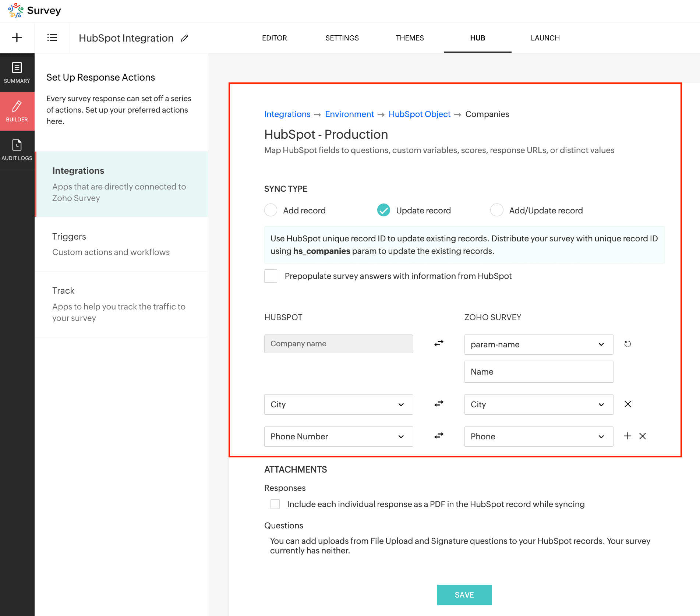
Task: Select the Update record sync type
Action: pos(384,210)
